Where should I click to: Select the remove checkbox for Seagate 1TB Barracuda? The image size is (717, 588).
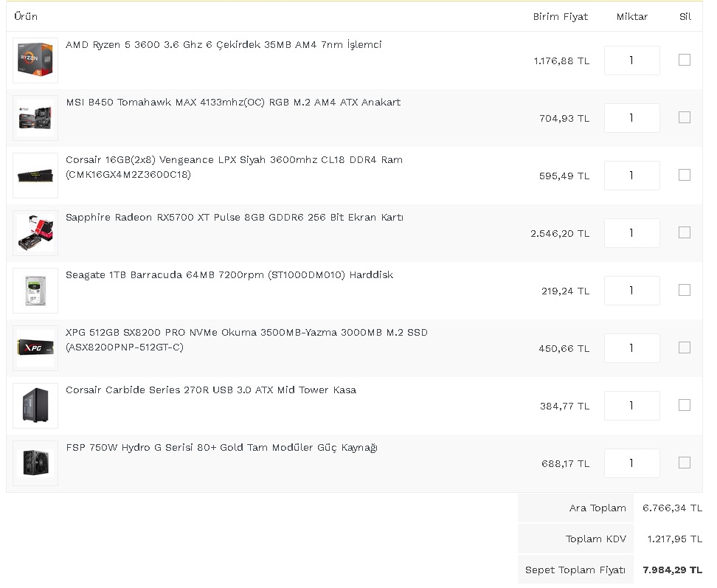click(x=685, y=291)
